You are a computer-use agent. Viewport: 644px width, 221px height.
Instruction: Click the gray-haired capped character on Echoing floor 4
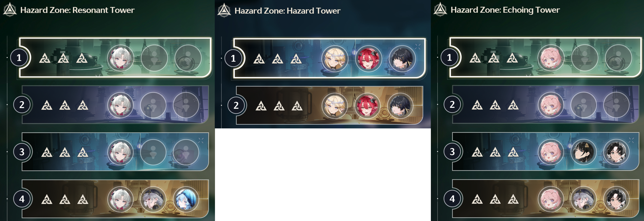584,199
